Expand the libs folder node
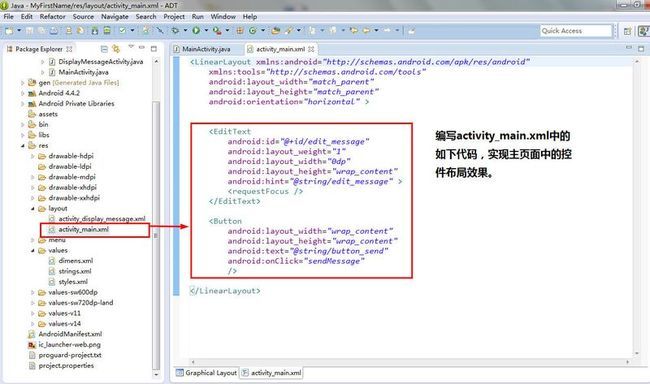The height and width of the screenshot is (384, 650). [23, 135]
